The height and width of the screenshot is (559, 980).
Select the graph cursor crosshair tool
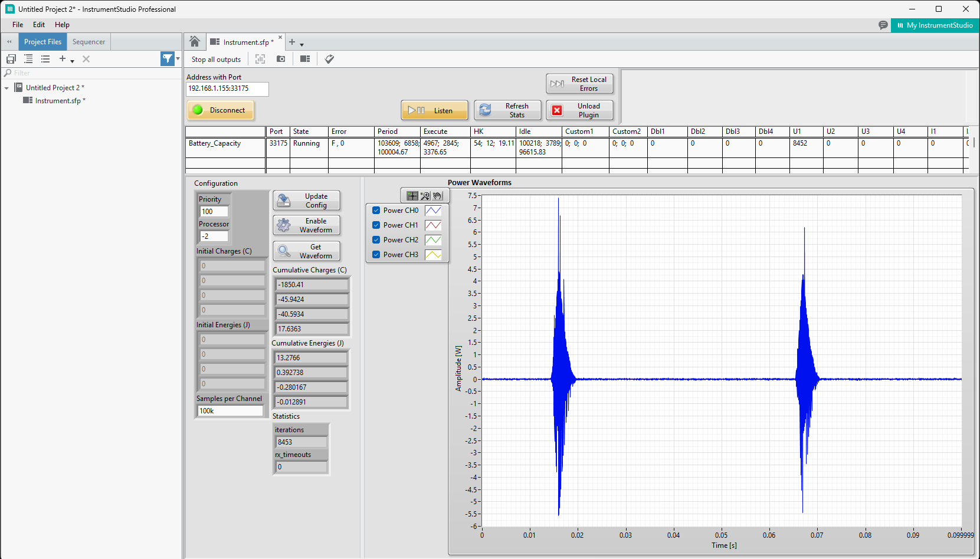point(412,196)
